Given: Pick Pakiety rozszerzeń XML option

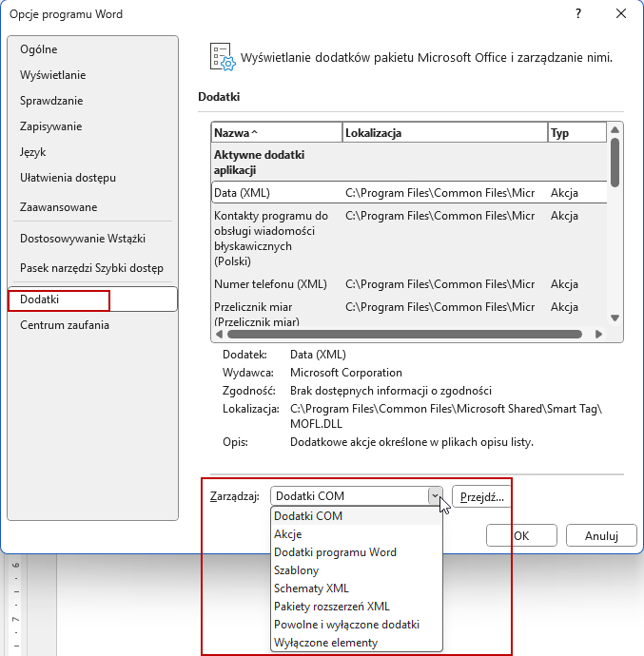Looking at the screenshot, I should point(357,607).
